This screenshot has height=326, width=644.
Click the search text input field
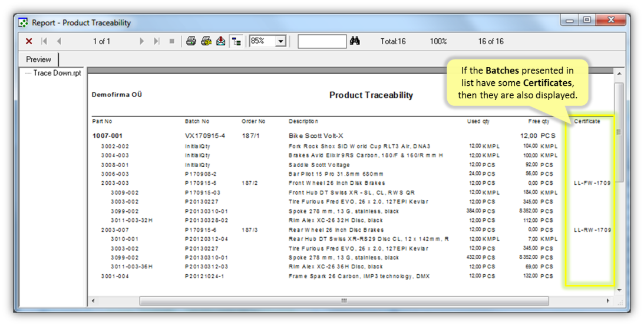click(x=322, y=41)
